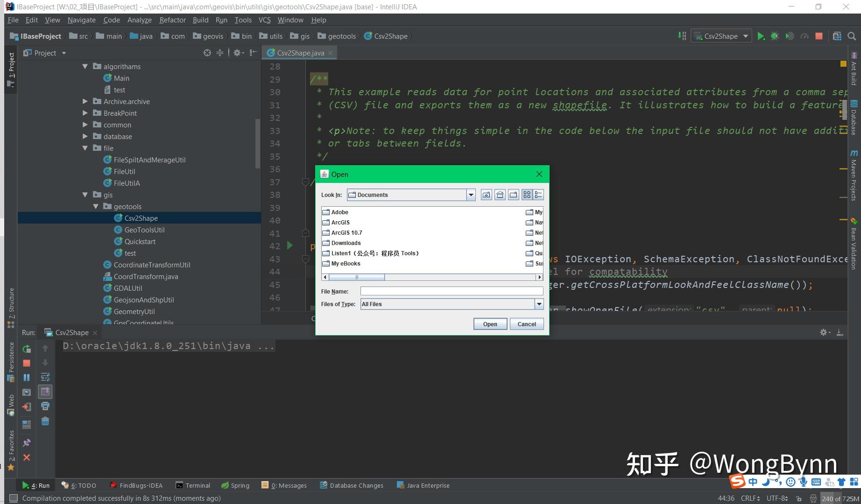Click the Open dialog horizontal scrollbar thumb
The image size is (861, 504).
click(357, 277)
